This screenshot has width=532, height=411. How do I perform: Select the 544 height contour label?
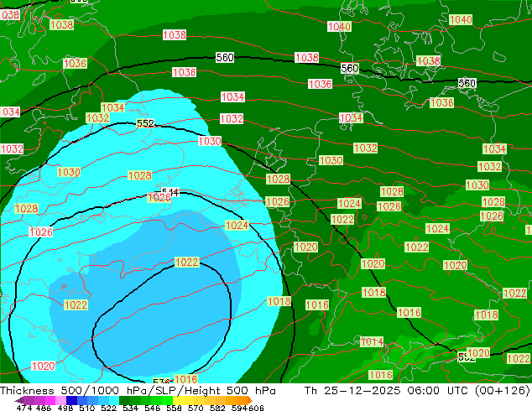click(x=170, y=192)
